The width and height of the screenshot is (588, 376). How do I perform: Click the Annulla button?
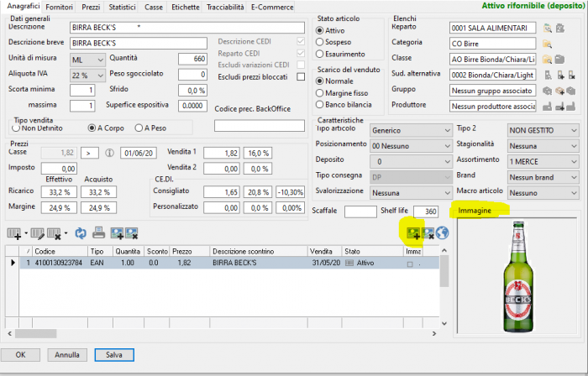point(69,355)
